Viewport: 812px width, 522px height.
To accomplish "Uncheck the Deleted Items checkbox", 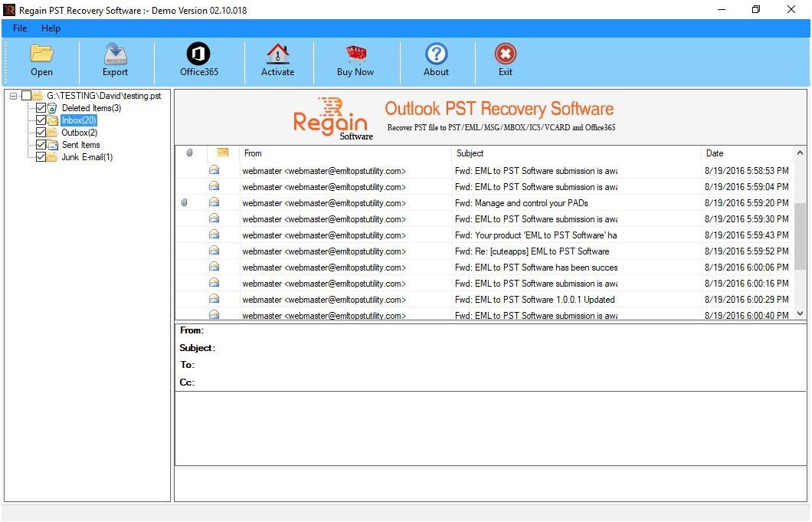I will 41,108.
